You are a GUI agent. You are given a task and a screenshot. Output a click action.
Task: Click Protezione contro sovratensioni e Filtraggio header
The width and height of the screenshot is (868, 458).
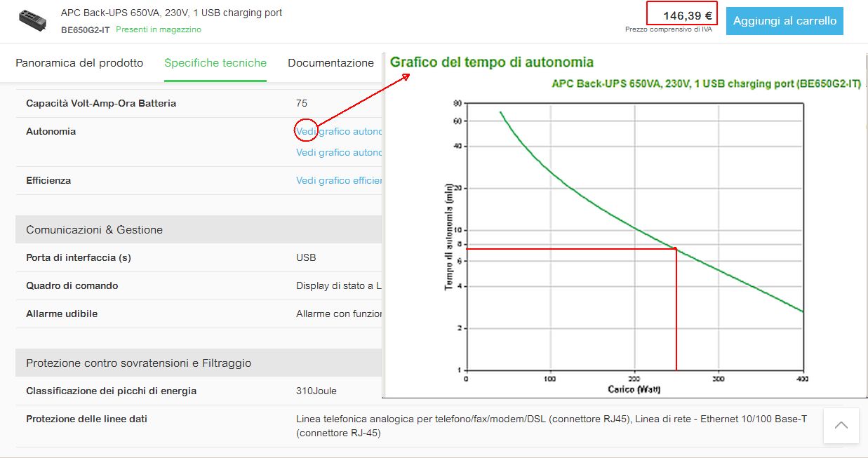(x=138, y=363)
